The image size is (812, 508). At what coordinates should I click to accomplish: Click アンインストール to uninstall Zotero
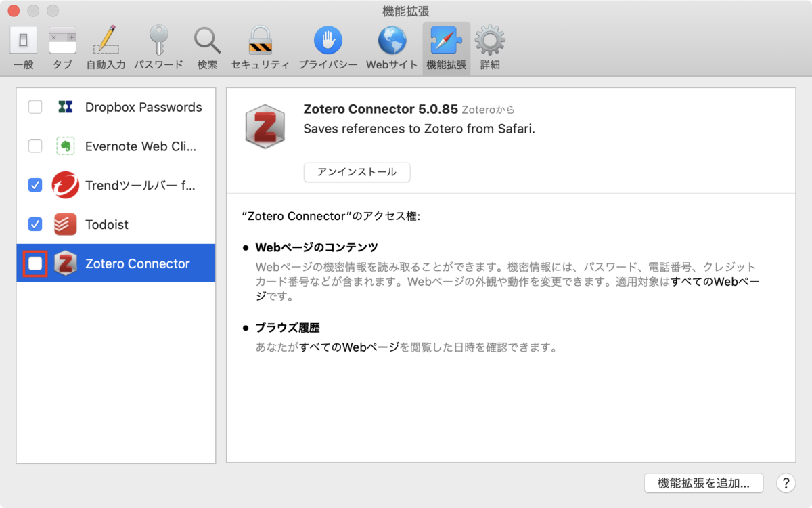(x=357, y=172)
